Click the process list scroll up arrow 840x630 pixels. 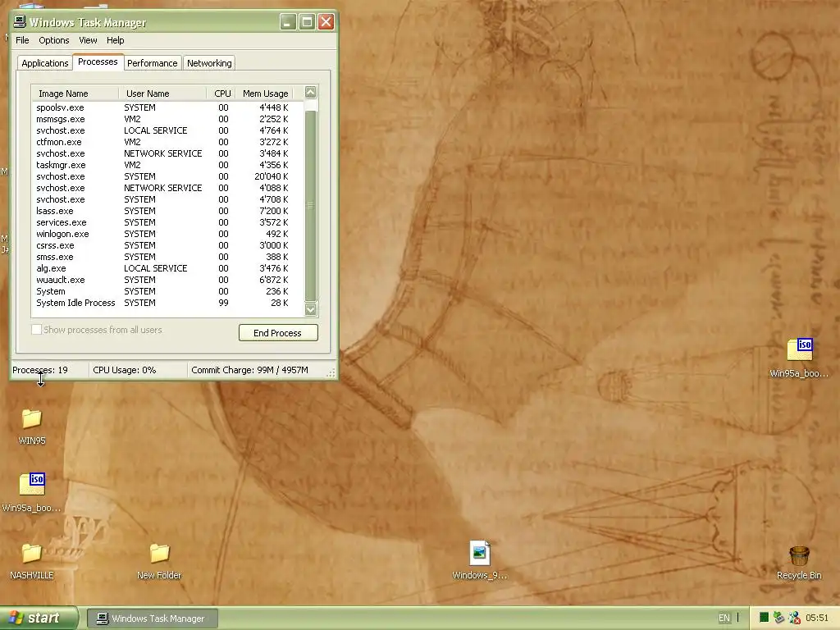tap(311, 92)
